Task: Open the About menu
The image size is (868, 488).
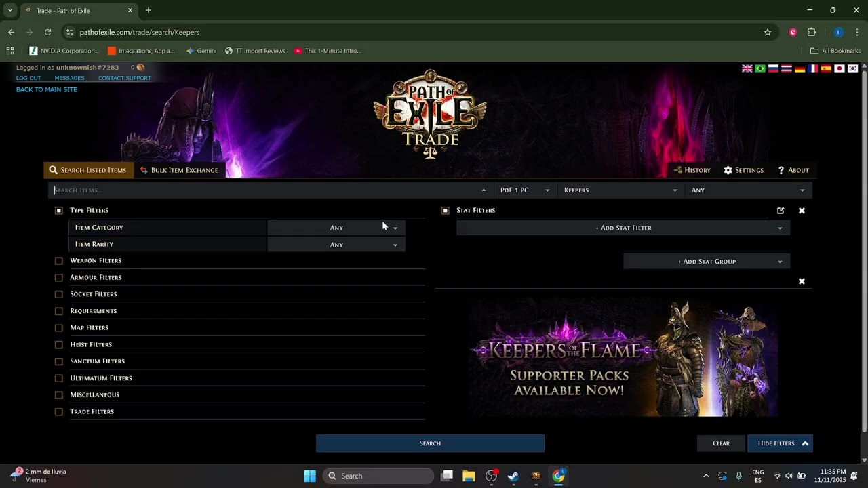Action: [x=793, y=170]
